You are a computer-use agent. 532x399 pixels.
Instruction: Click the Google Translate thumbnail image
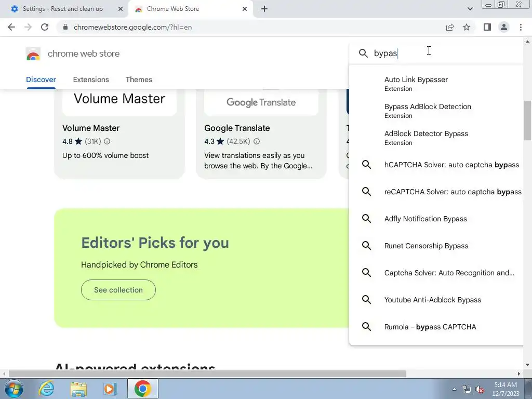point(261,102)
